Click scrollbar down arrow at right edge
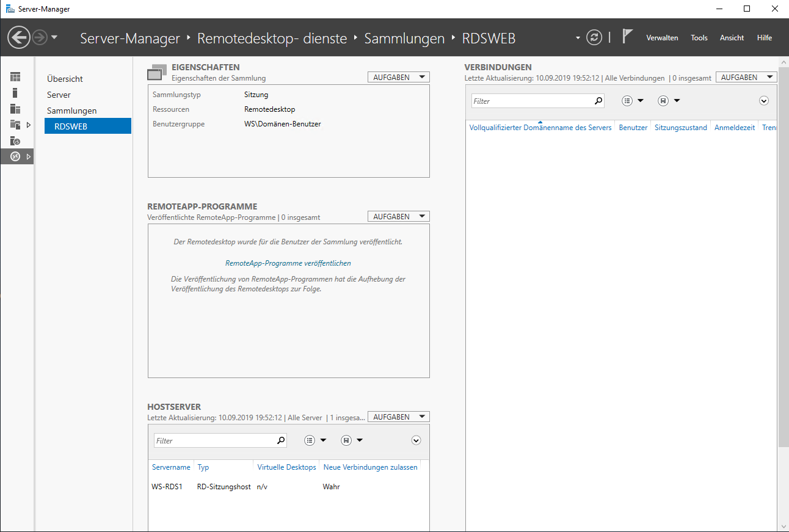The width and height of the screenshot is (789, 532). tap(784, 526)
